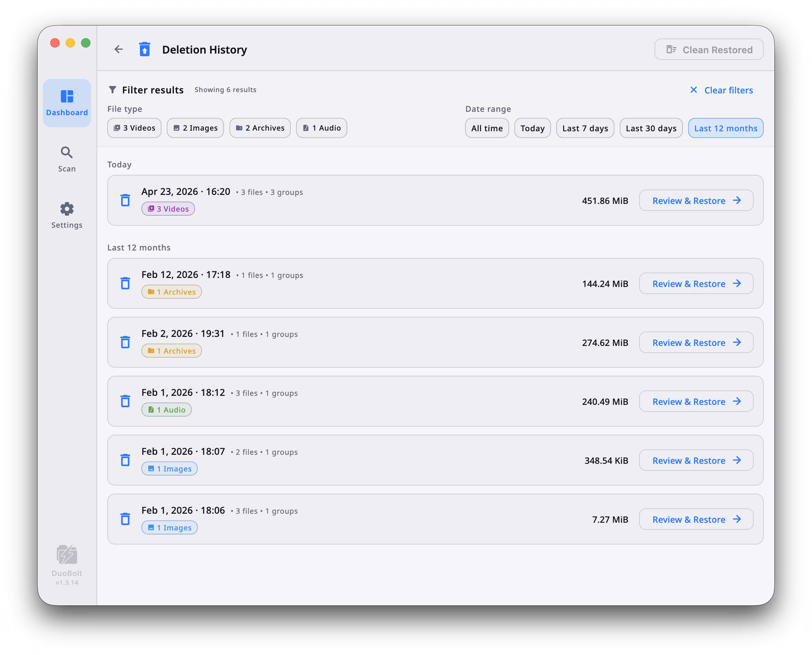Review & Restore the 144.24 MiB deletion
The width and height of the screenshot is (812, 655).
(x=696, y=283)
